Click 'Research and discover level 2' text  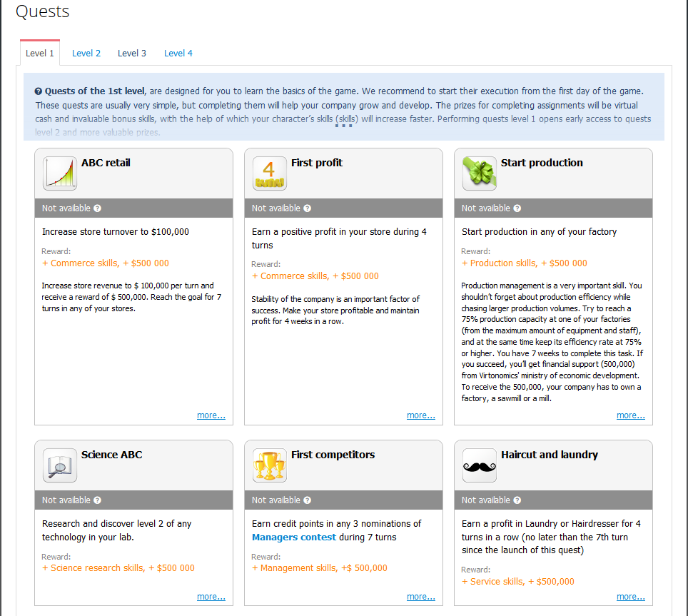117,530
